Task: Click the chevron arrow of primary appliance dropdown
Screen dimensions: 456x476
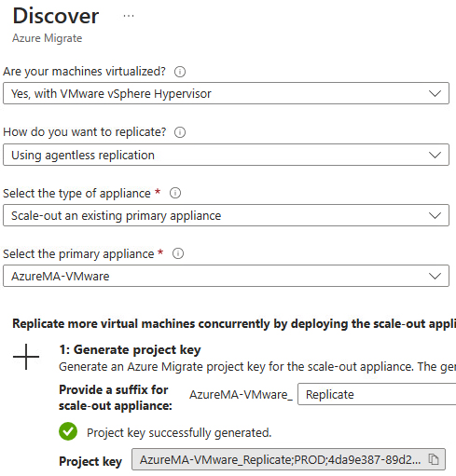Action: [435, 276]
